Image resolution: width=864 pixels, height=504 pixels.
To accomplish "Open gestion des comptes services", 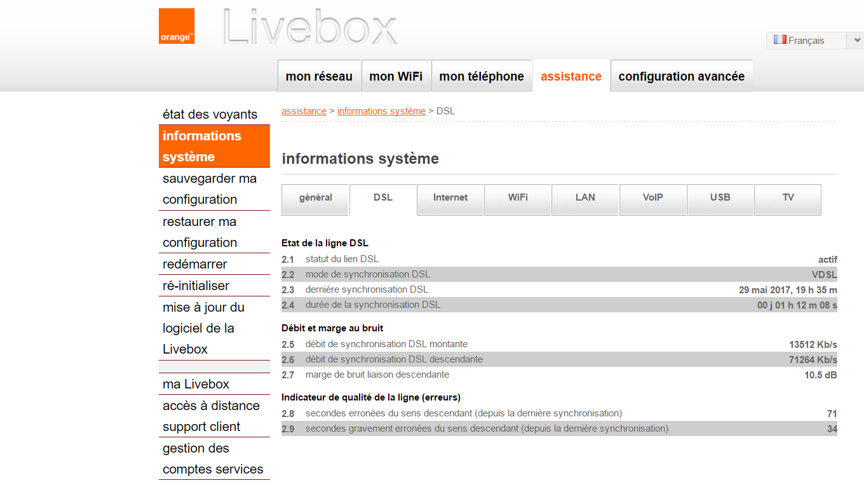I will click(x=214, y=458).
